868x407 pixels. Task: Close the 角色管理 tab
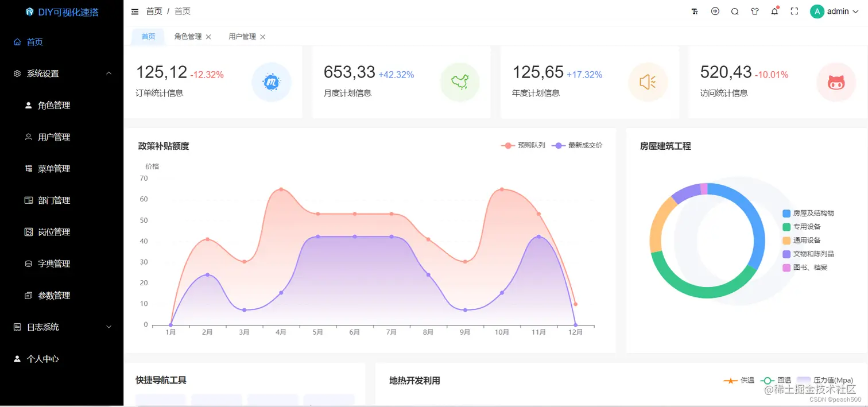coord(208,37)
